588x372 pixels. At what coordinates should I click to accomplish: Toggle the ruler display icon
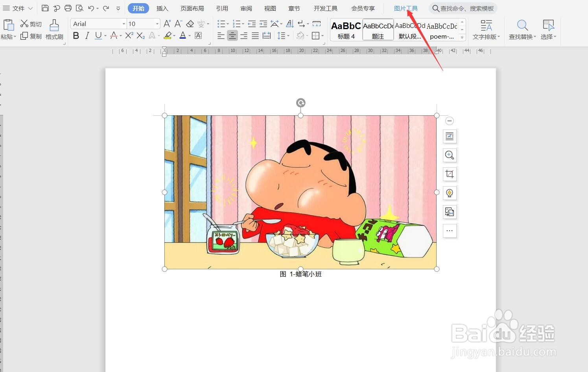pos(317,24)
